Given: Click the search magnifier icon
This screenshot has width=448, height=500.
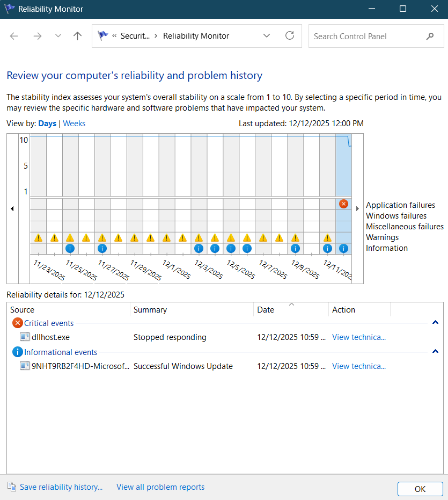Looking at the screenshot, I should tap(430, 36).
